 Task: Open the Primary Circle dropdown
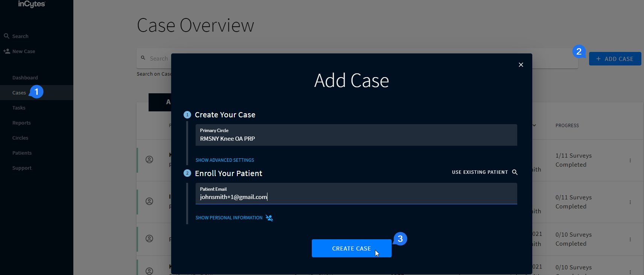pyautogui.click(x=356, y=135)
